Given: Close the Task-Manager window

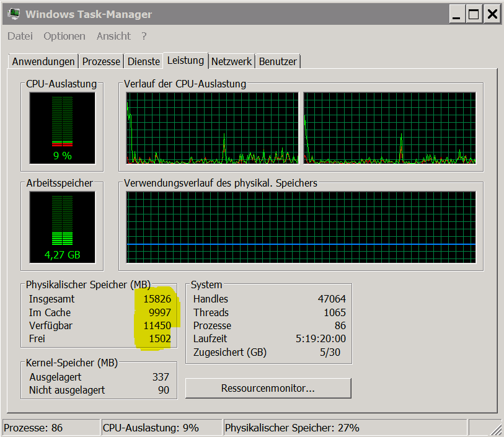Looking at the screenshot, I should 492,14.
